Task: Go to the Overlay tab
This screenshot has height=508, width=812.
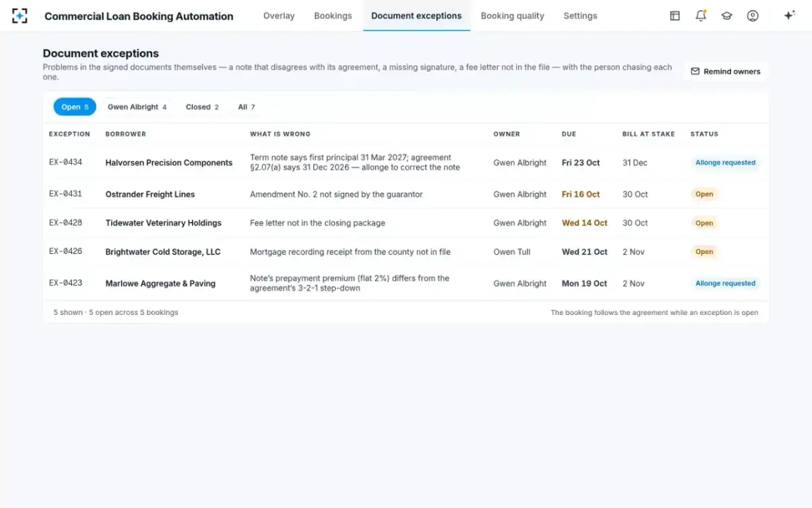Action: [279, 16]
